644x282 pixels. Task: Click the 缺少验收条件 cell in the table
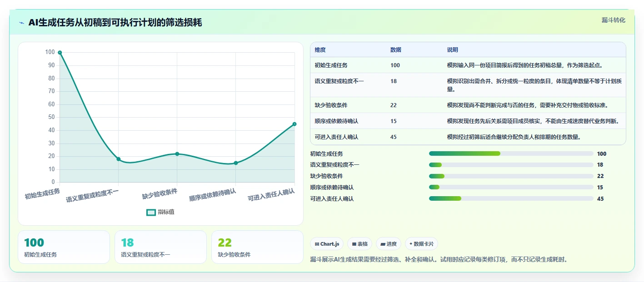pos(331,105)
